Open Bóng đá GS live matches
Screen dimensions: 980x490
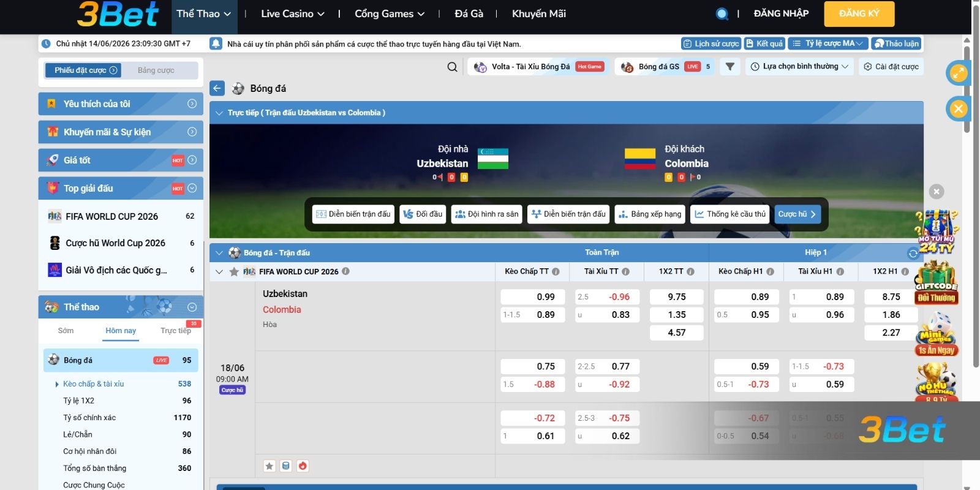coord(665,67)
